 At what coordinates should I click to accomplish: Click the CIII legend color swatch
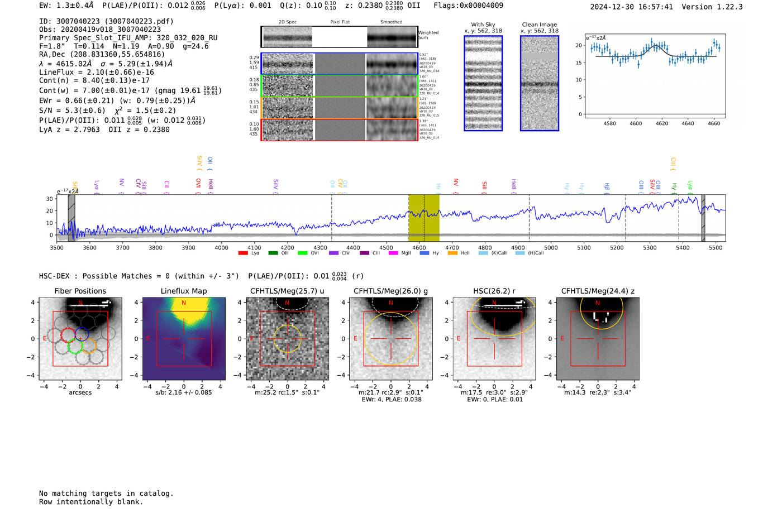[364, 253]
